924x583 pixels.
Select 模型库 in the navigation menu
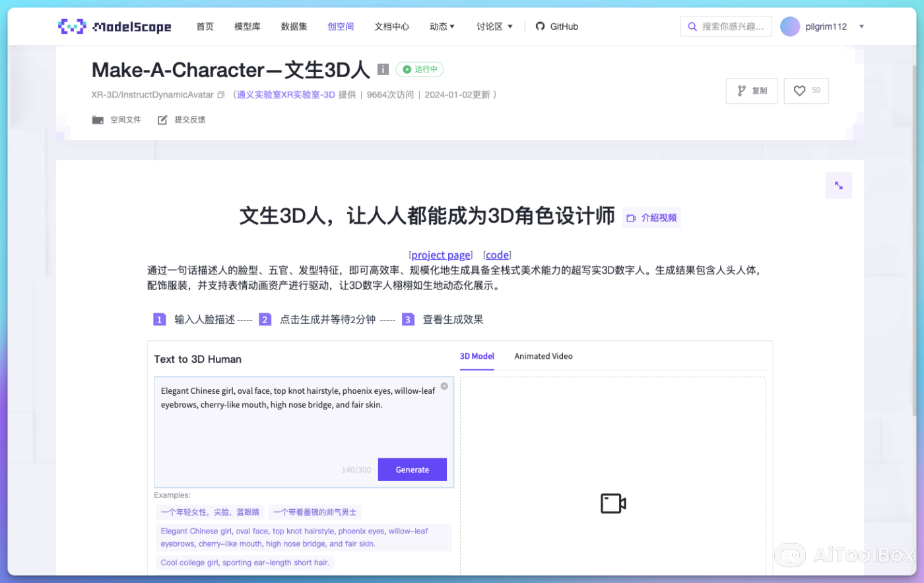[x=247, y=26]
